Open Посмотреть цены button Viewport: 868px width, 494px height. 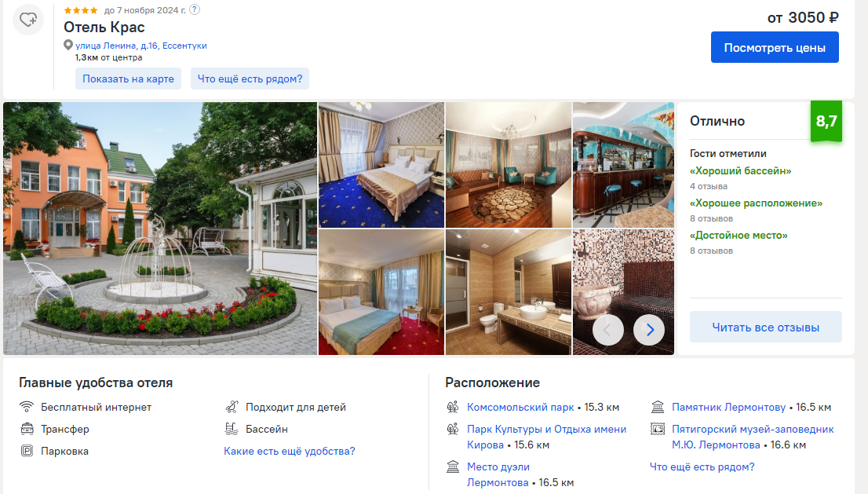[x=775, y=48]
